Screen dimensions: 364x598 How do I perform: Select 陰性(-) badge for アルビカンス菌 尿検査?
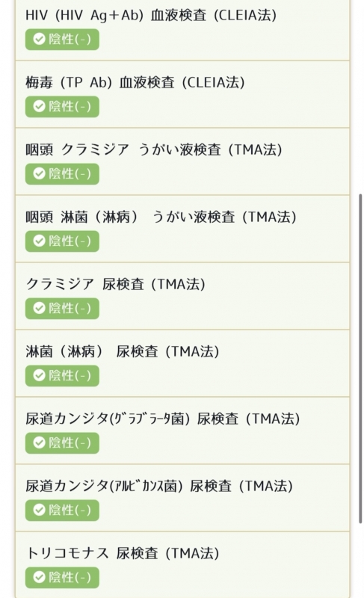pyautogui.click(x=62, y=511)
